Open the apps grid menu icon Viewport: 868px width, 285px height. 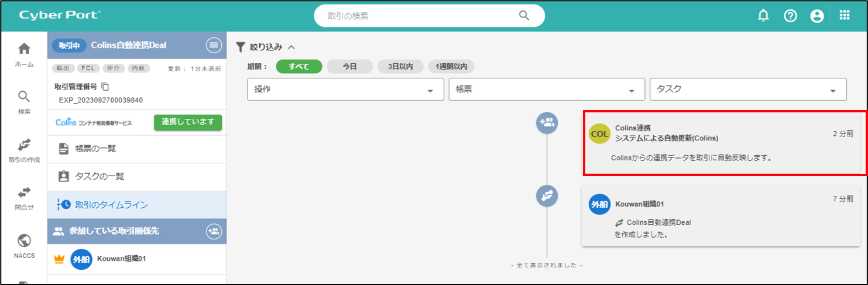pyautogui.click(x=845, y=16)
